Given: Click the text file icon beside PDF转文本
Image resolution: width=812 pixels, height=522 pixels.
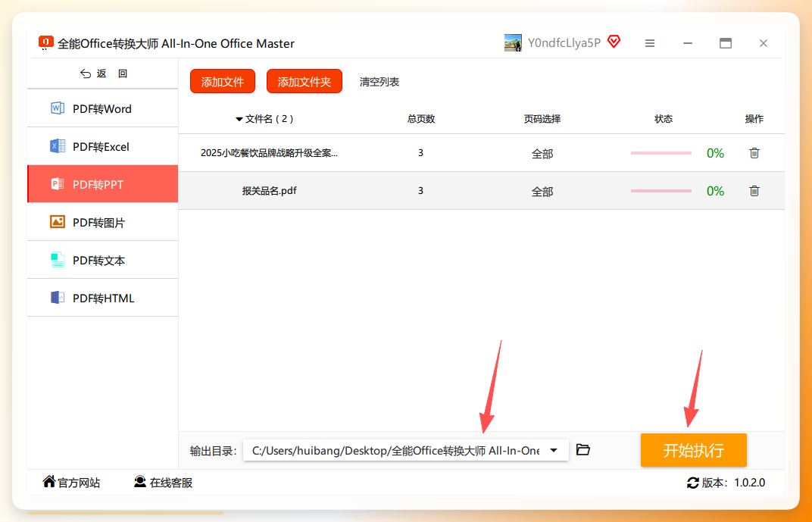Looking at the screenshot, I should click(x=58, y=260).
